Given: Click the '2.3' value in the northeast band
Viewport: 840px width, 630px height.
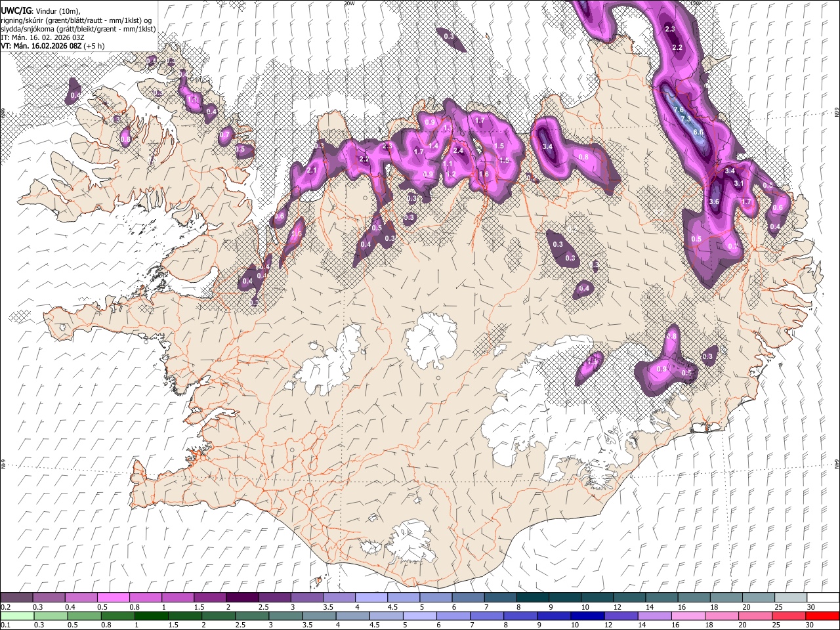Looking at the screenshot, I should point(670,29).
